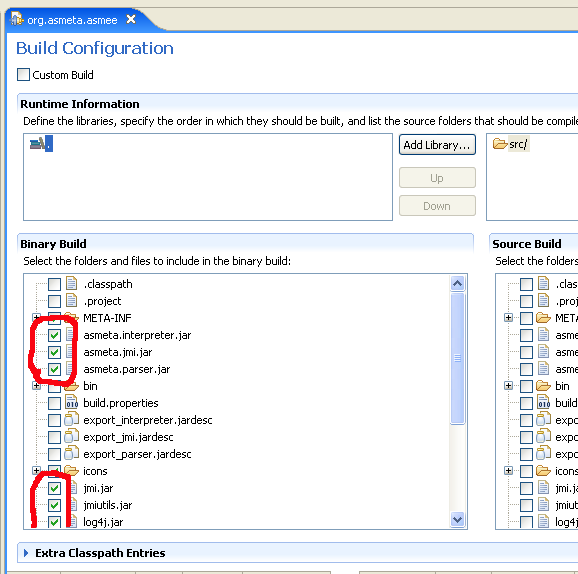Screen dimensions: 578x574
Task: Click the META-INF folder icon in Source Build
Action: 543,317
